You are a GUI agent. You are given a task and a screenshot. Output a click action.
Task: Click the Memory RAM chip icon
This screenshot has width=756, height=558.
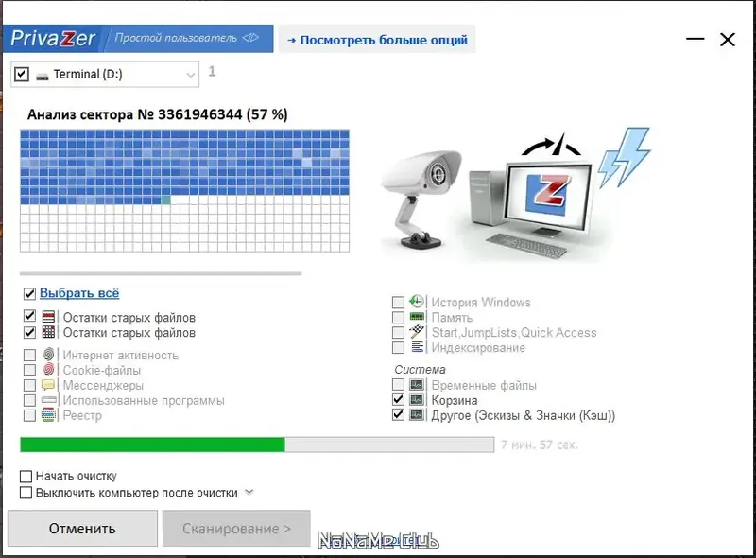click(x=417, y=317)
